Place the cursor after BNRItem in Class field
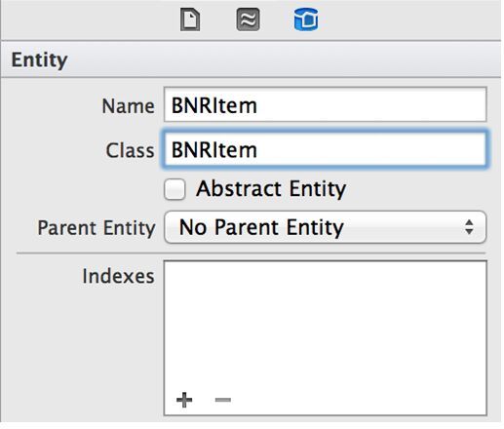 coord(258,150)
